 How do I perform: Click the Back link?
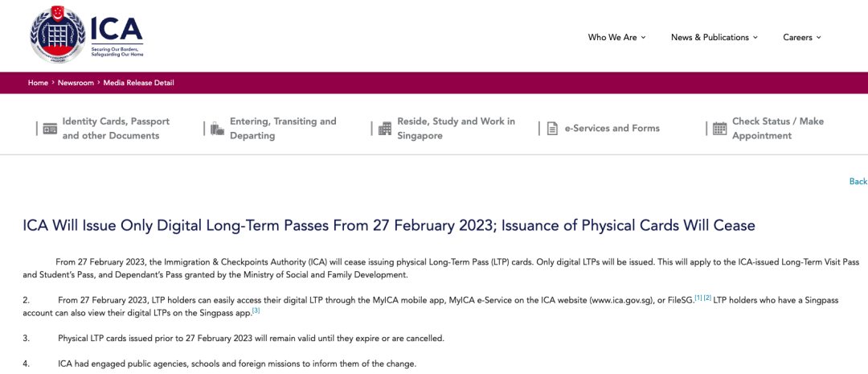click(x=858, y=182)
